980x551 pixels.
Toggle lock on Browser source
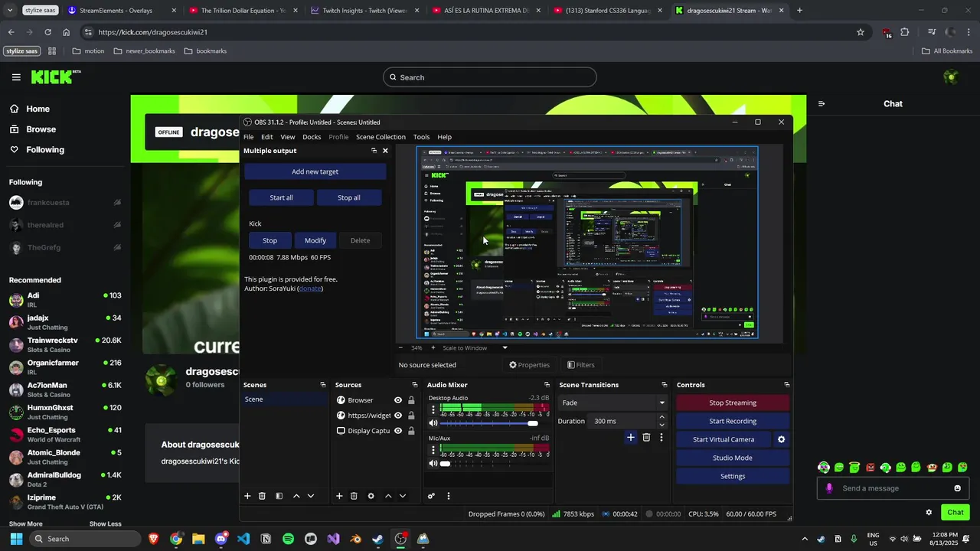pos(411,400)
